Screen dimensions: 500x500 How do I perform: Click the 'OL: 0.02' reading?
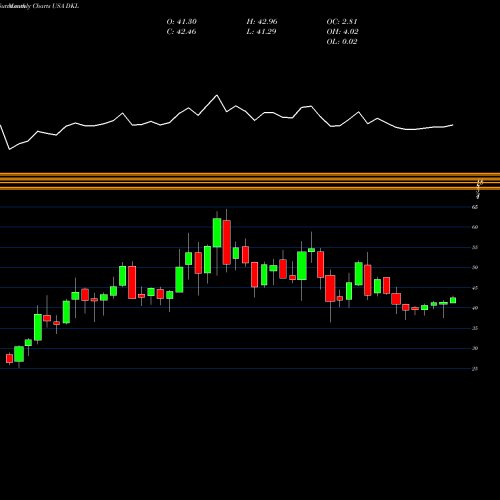pyautogui.click(x=342, y=42)
